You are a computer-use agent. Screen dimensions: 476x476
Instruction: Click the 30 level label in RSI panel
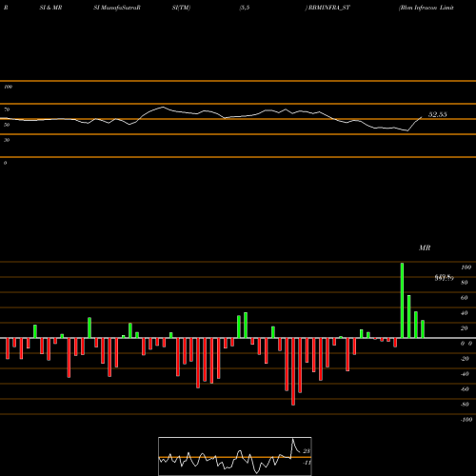7,140
